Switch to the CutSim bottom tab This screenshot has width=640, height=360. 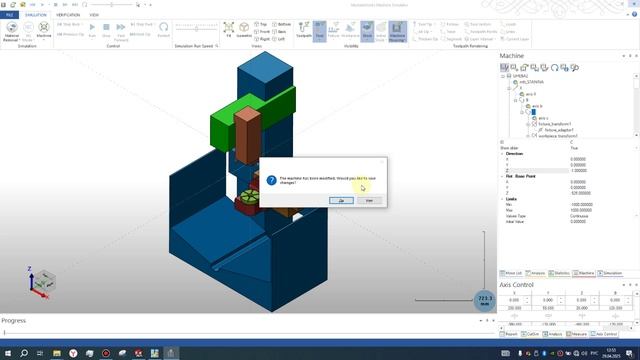pyautogui.click(x=530, y=334)
